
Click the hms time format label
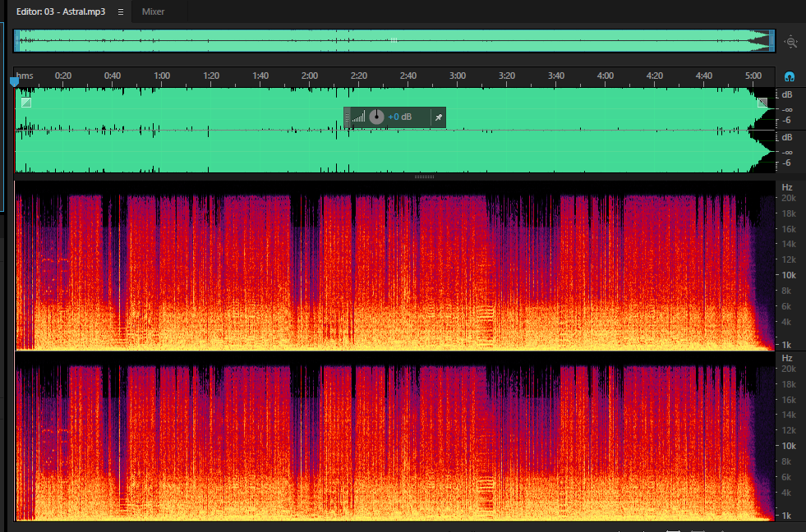25,76
